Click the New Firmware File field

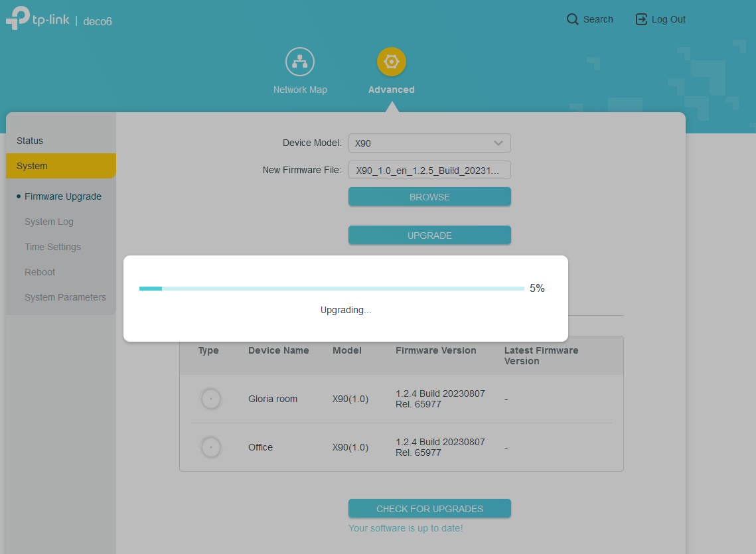pyautogui.click(x=429, y=170)
